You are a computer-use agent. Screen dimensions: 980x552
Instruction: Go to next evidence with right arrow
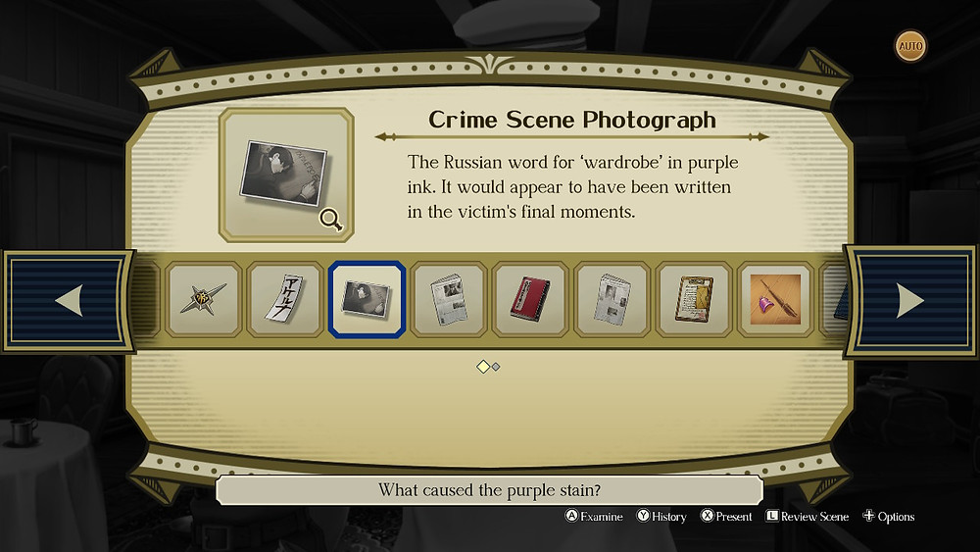pos(910,301)
